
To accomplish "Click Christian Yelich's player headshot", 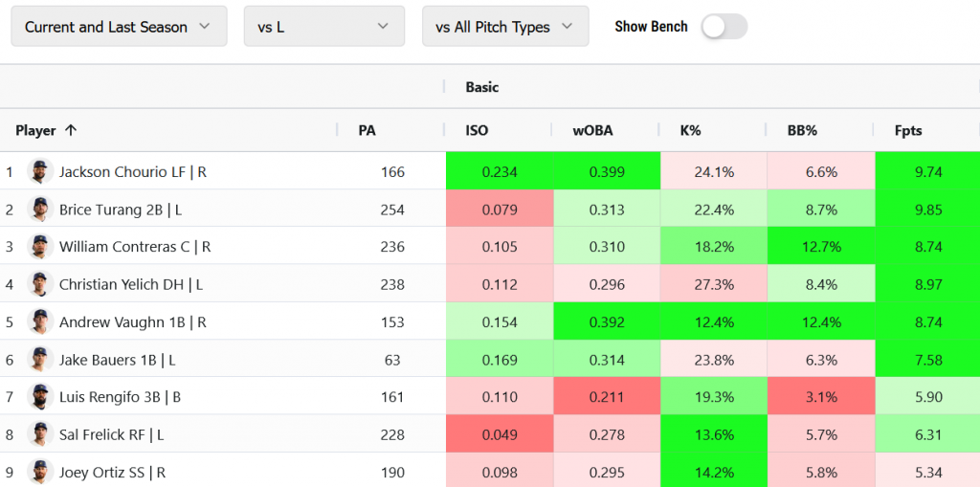I will click(40, 284).
